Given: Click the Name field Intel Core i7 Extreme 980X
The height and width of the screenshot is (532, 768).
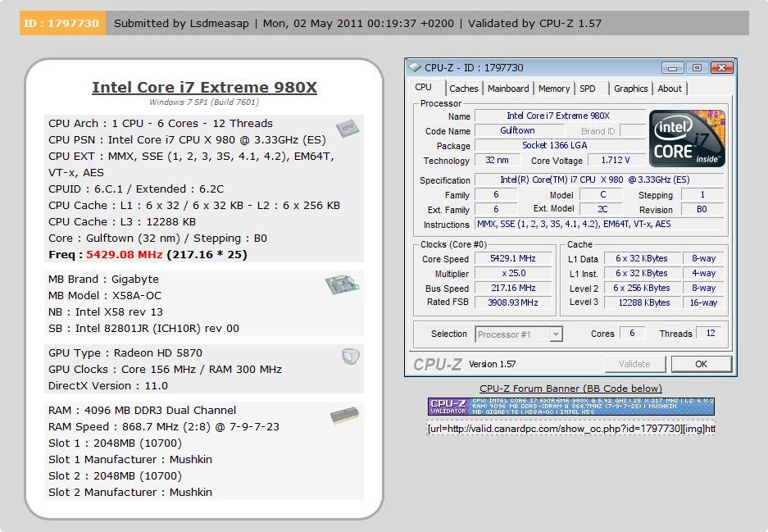Looking at the screenshot, I should (x=559, y=116).
